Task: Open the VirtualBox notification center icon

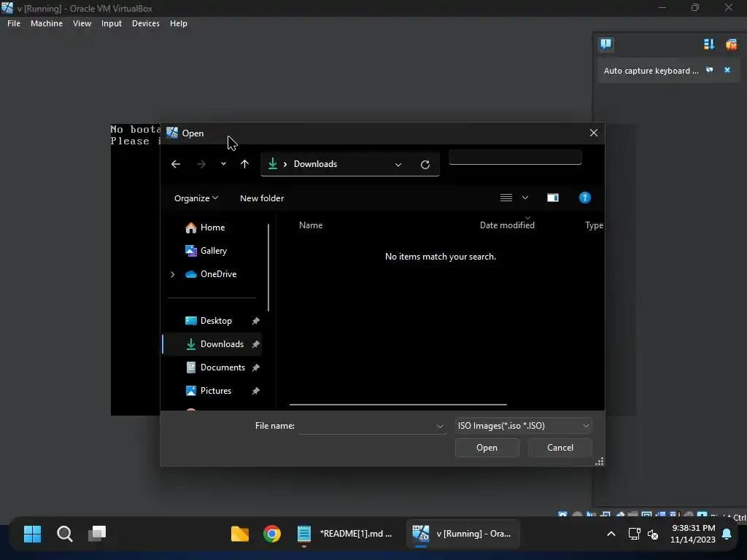Action: [606, 44]
